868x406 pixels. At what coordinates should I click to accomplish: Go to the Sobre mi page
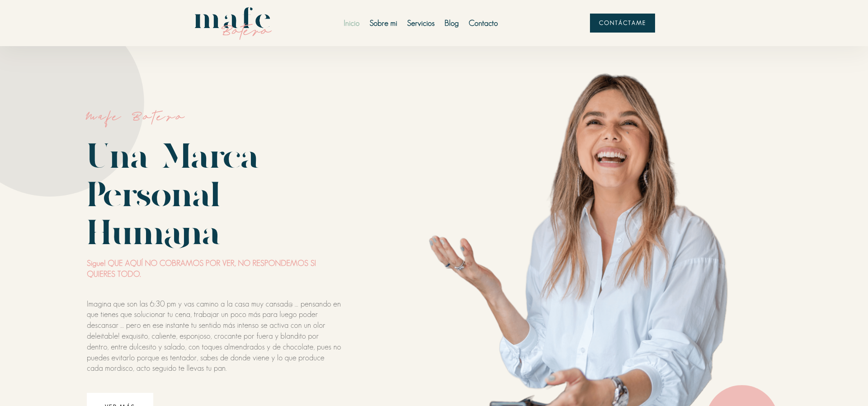tap(383, 23)
